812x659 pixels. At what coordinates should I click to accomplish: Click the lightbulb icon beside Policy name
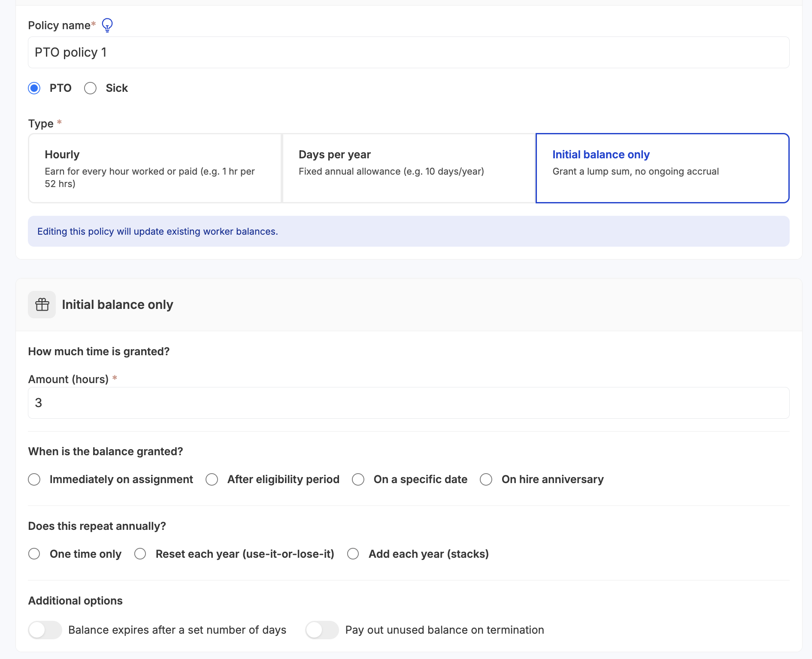107,25
